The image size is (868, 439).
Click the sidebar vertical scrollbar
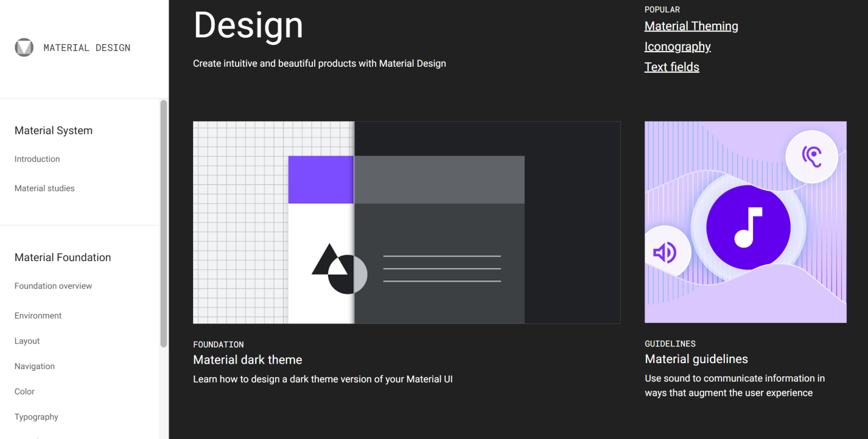click(164, 223)
